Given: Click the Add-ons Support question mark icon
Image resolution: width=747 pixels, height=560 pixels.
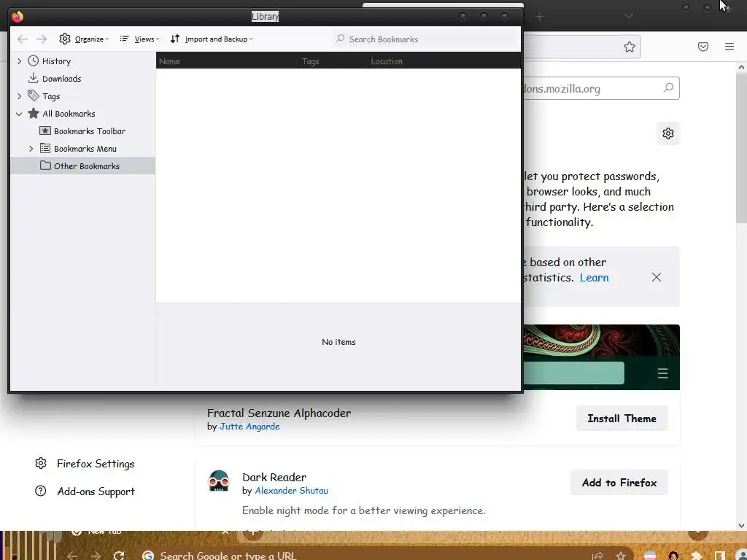Looking at the screenshot, I should coord(41,491).
